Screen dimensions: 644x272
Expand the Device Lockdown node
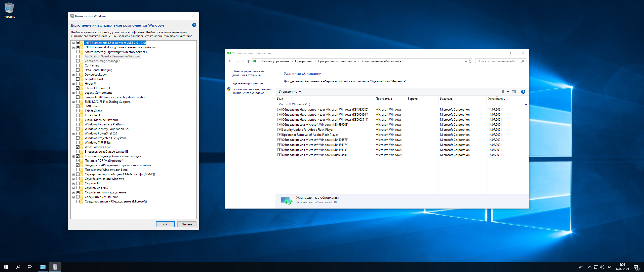point(73,75)
